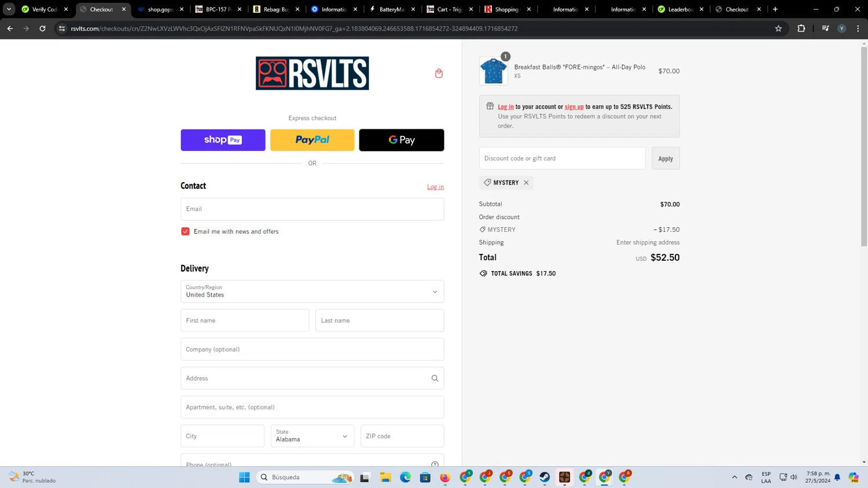Reload the checkout page
Viewport: 868px width, 488px height.
[42, 28]
